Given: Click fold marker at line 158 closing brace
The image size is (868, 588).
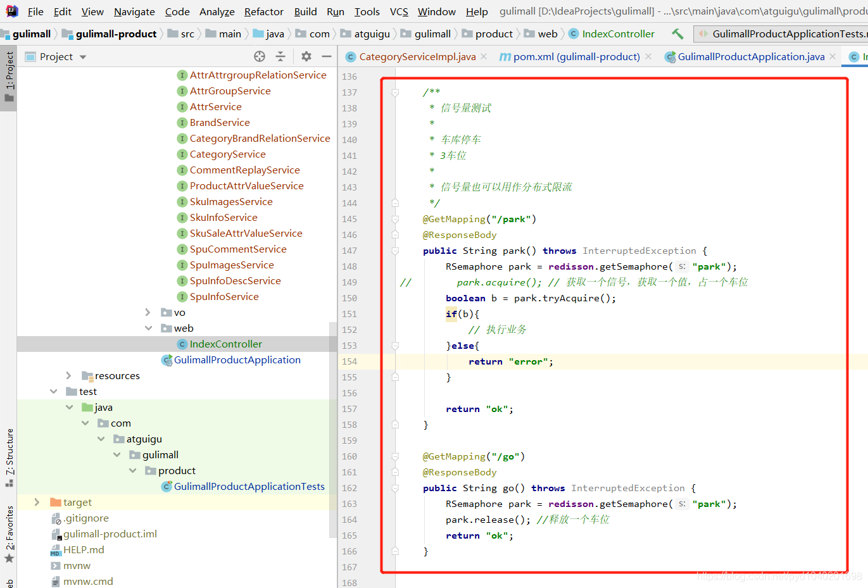Looking at the screenshot, I should tap(395, 425).
